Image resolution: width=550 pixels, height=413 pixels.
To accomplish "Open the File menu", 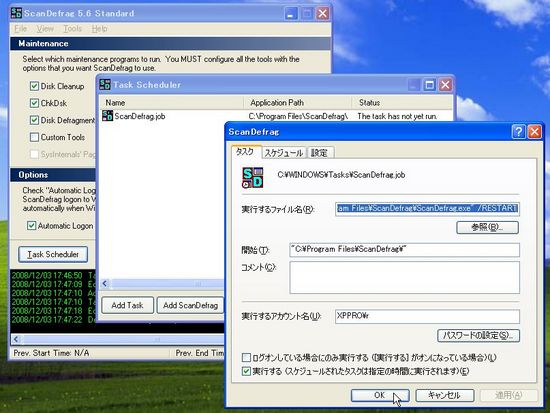I will (21, 29).
